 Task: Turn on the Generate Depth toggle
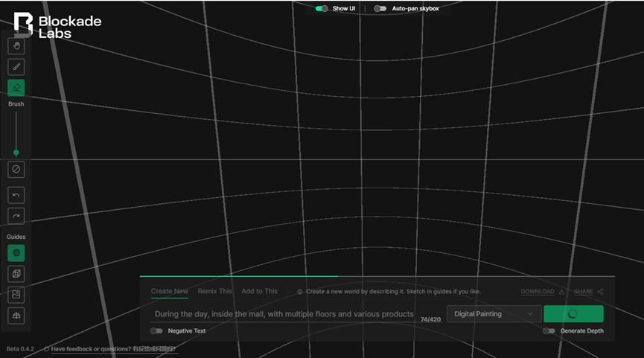click(x=549, y=330)
